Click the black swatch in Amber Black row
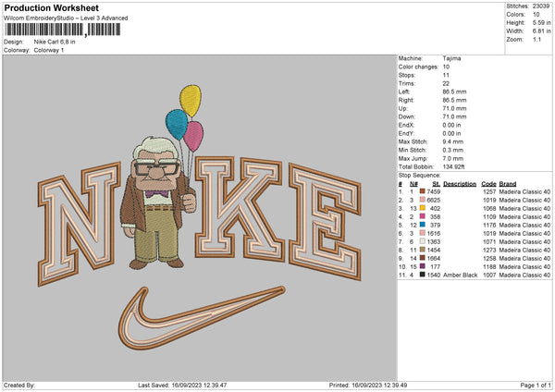Viewport: 555px width, 392px height. [422, 275]
